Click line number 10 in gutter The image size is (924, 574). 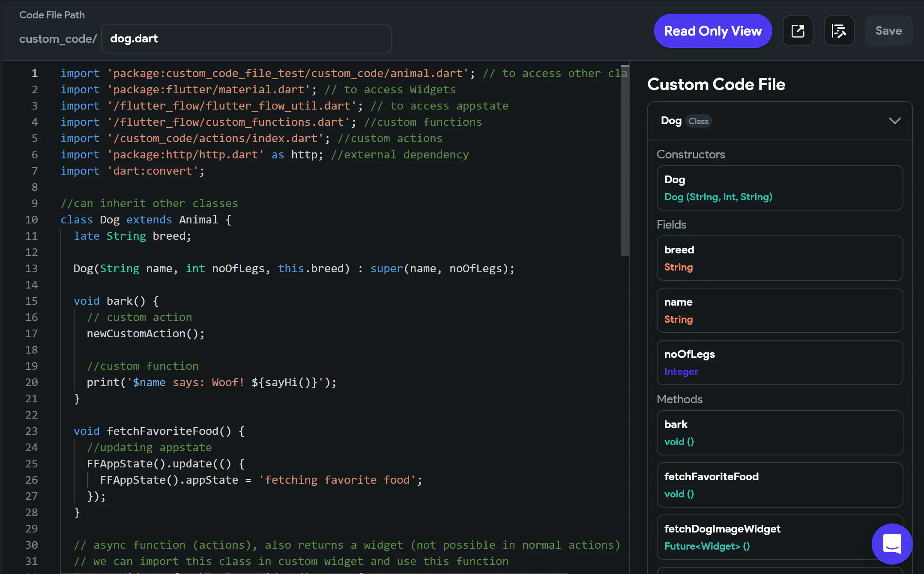click(x=32, y=220)
